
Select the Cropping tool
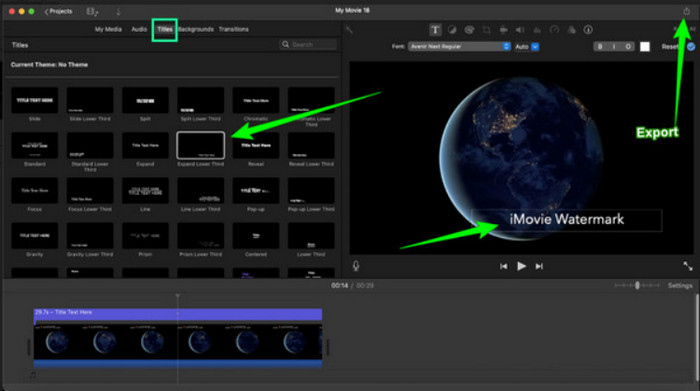[x=486, y=30]
